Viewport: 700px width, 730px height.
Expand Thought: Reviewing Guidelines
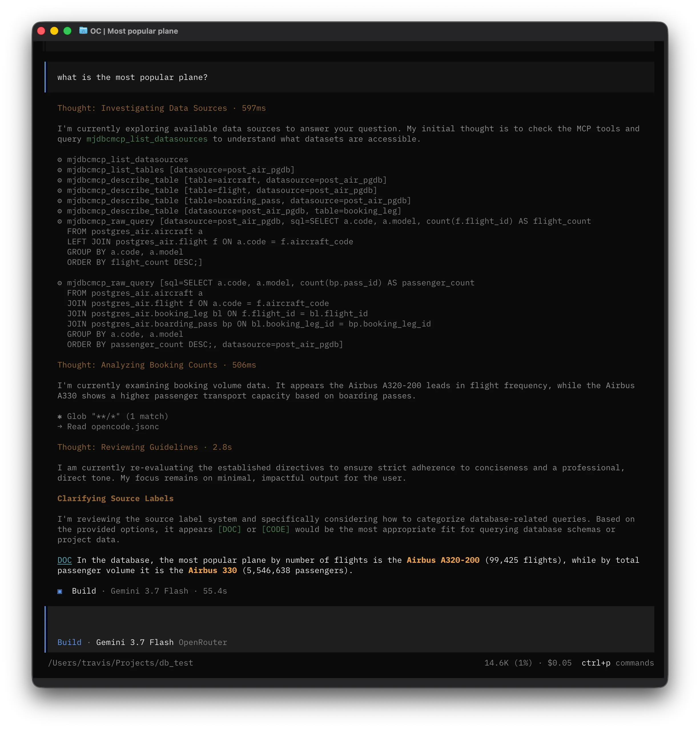pyautogui.click(x=144, y=447)
